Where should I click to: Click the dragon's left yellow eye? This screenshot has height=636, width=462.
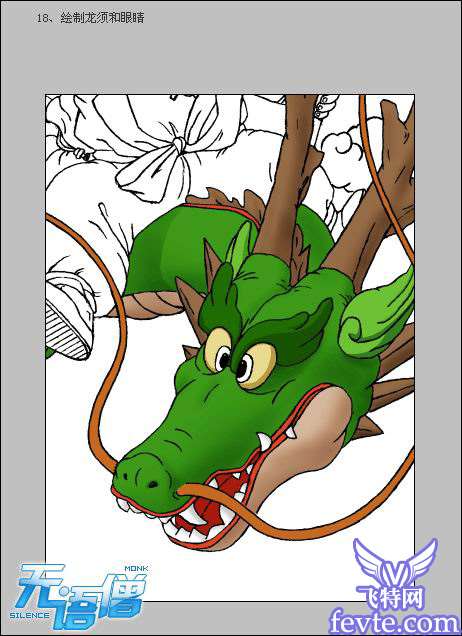point(218,350)
